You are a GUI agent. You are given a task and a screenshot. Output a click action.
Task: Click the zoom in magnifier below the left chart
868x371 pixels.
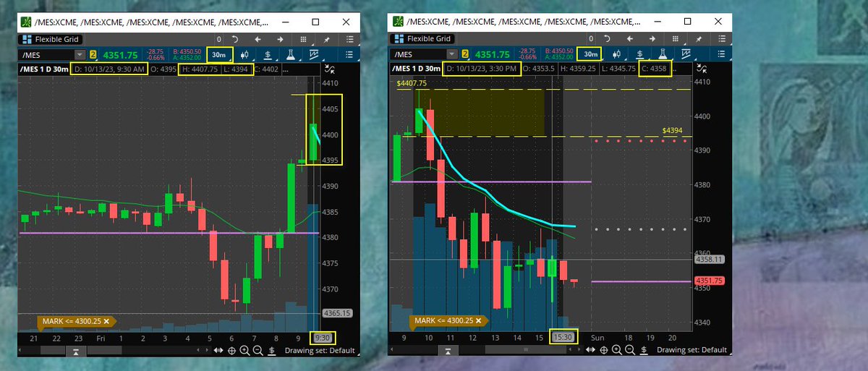(245, 350)
